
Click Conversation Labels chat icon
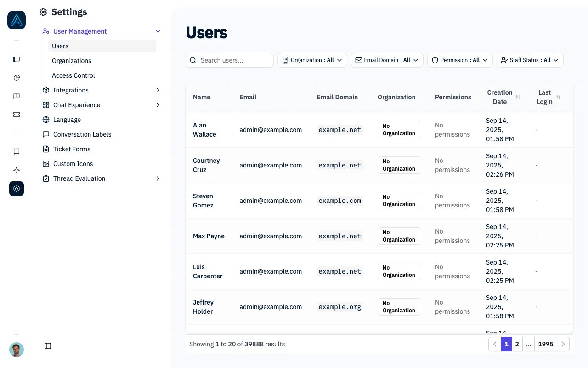click(46, 134)
